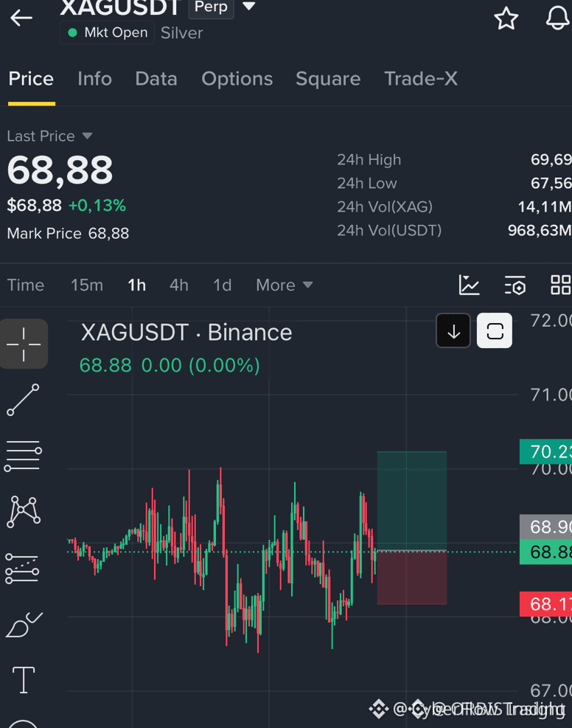
Task: Select the Text annotation tool
Action: pos(23,680)
